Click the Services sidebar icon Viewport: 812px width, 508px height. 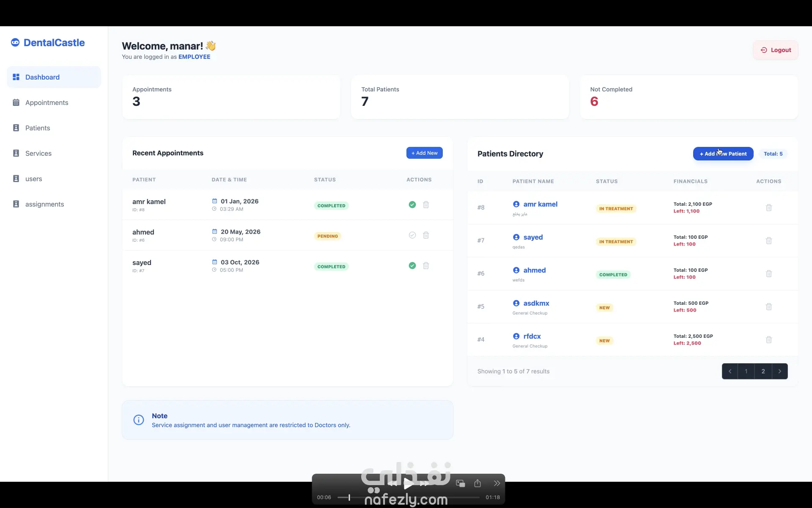click(x=16, y=153)
